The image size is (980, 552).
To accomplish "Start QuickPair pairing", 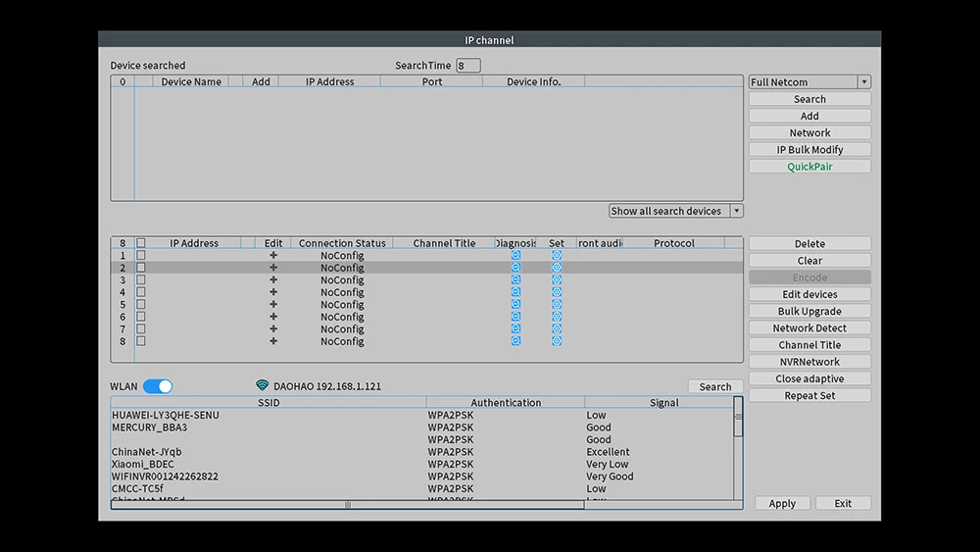I will click(809, 167).
